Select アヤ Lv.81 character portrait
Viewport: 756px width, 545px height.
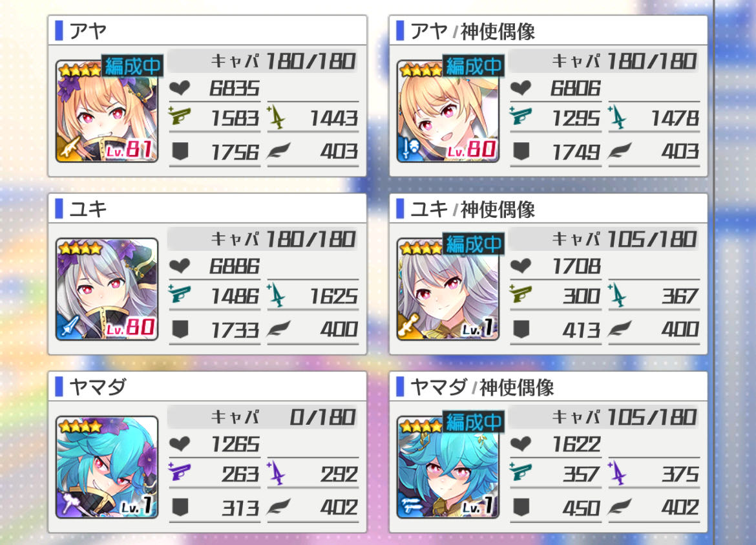click(107, 111)
